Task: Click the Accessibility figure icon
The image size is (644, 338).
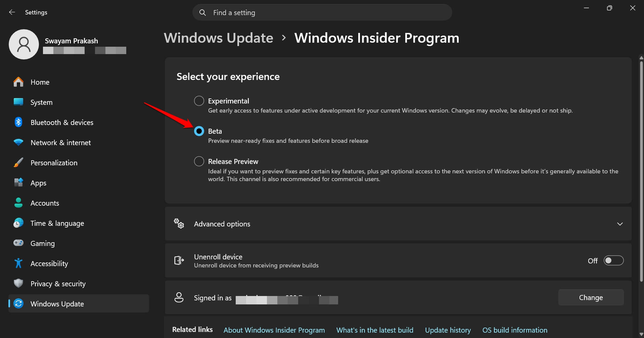Action: pyautogui.click(x=18, y=263)
